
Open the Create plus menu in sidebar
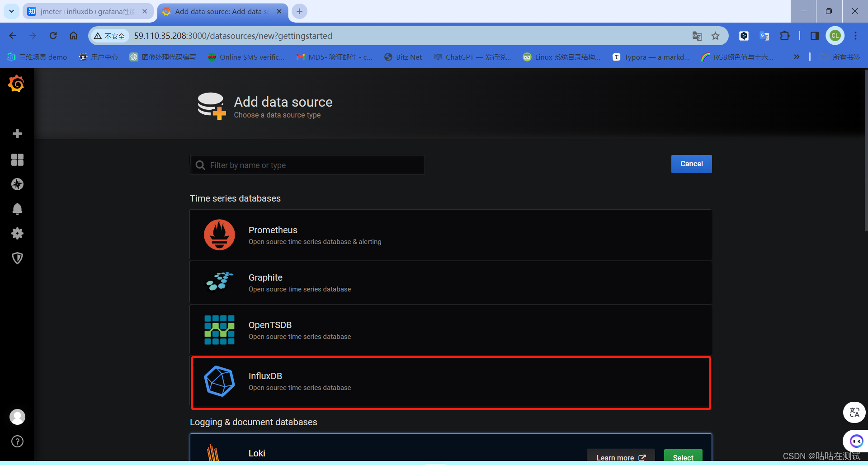point(17,134)
